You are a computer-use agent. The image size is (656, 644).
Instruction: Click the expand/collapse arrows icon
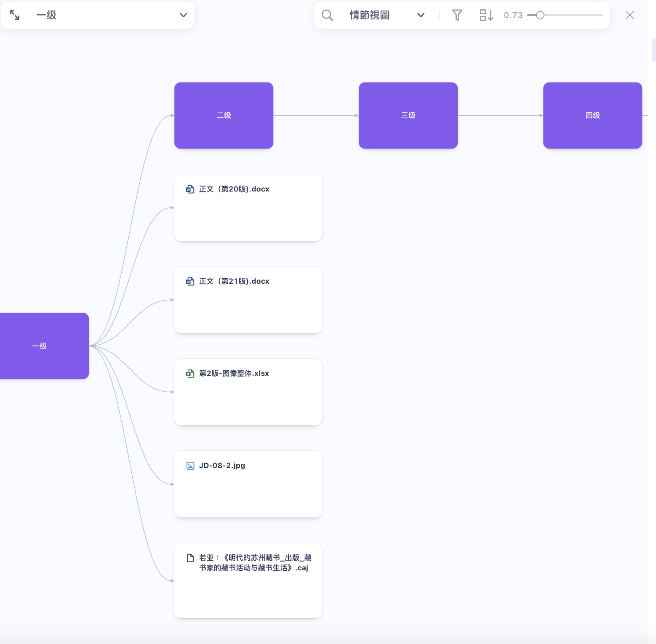15,15
